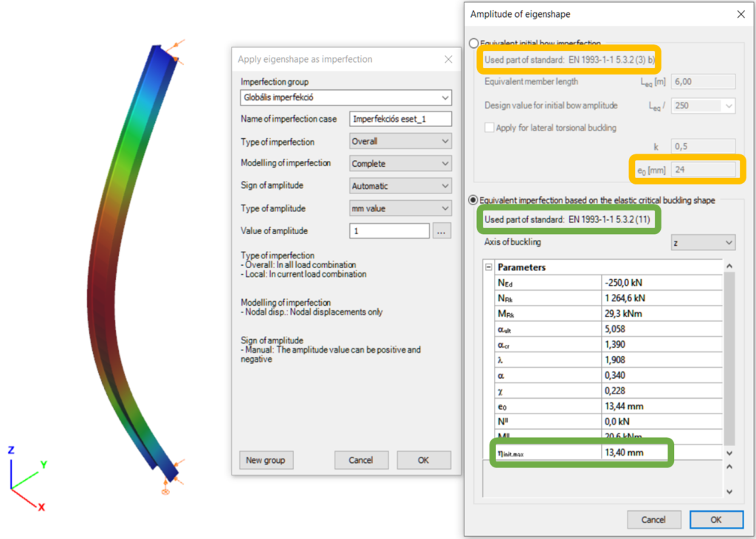Close the Amplitude of eigenshape dialog
Image resolution: width=756 pixels, height=539 pixels.
(x=741, y=15)
